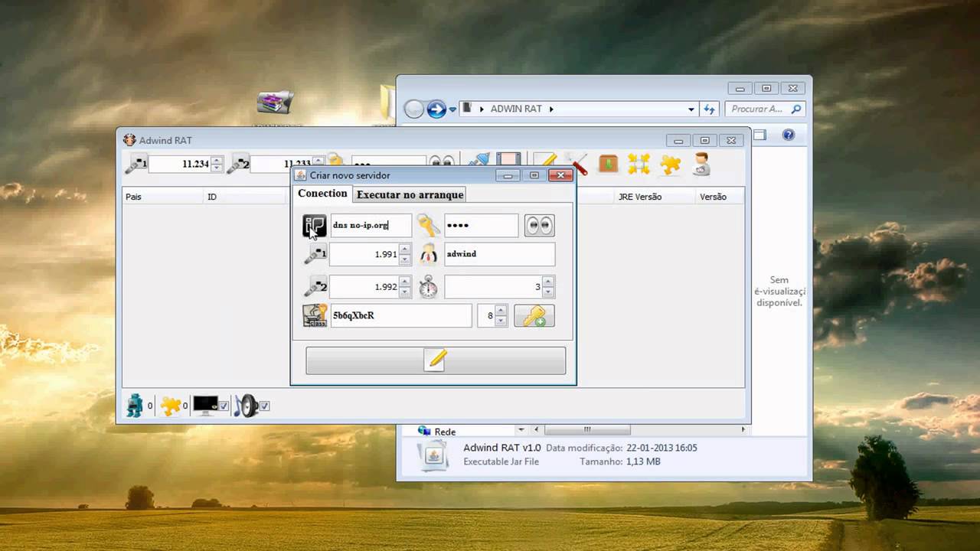The width and height of the screenshot is (980, 551).
Task: Click the robot icon in Adwind status bar
Action: click(135, 406)
